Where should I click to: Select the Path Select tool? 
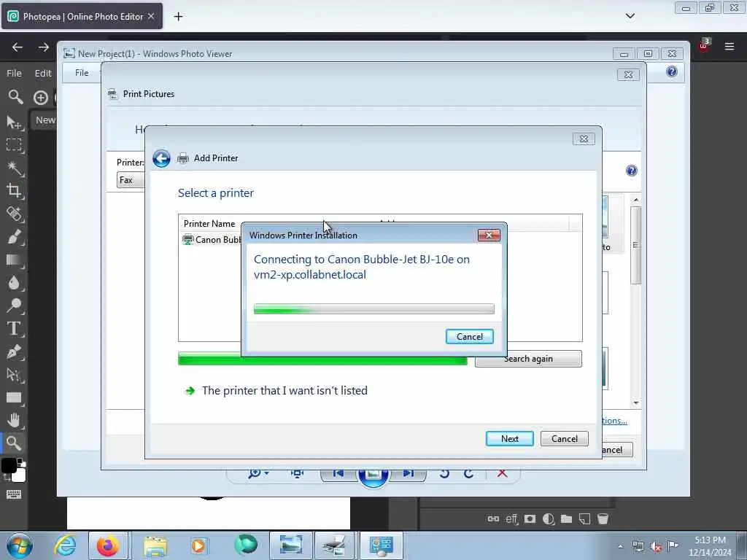[x=14, y=375]
